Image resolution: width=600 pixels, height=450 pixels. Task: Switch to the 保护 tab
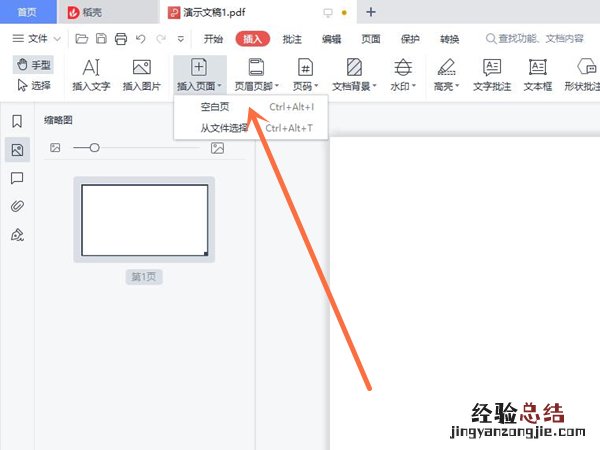(410, 39)
